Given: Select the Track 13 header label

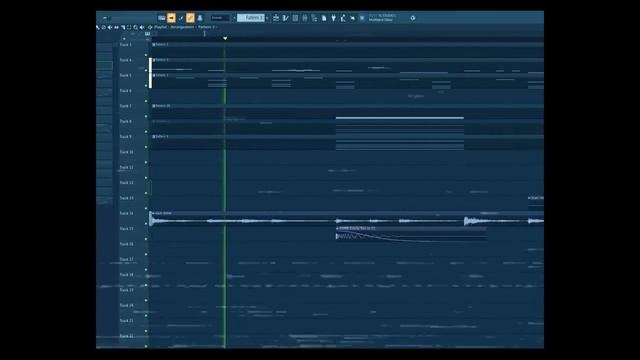Looking at the screenshot, I should 127,198.
